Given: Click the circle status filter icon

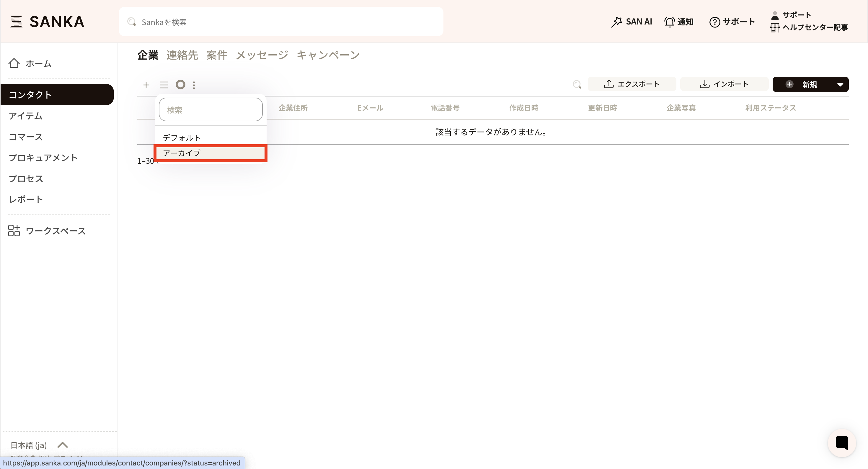Looking at the screenshot, I should tap(181, 84).
